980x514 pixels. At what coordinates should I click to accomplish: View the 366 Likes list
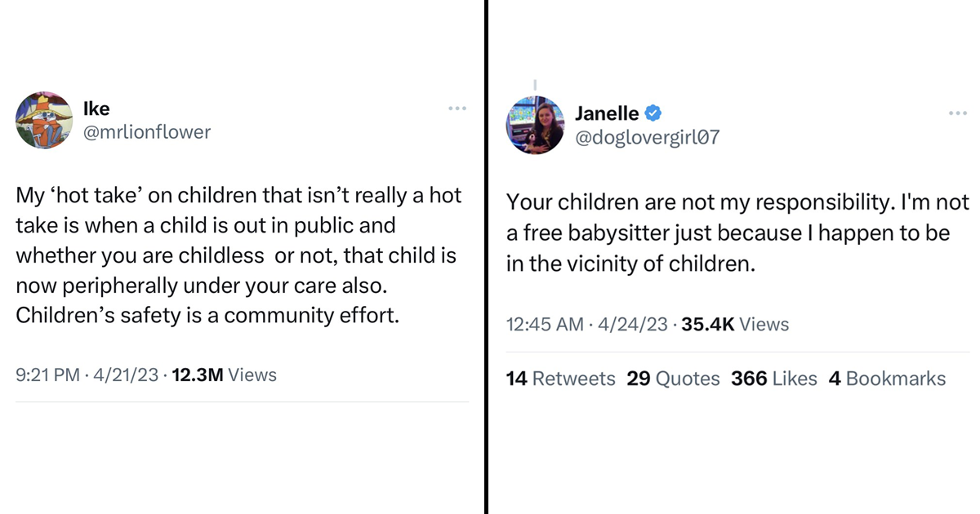773,379
